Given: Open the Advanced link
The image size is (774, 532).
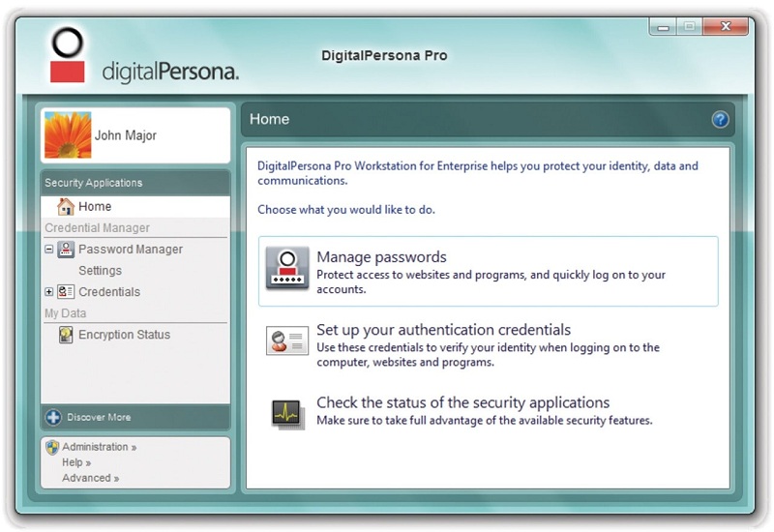Looking at the screenshot, I should click(x=89, y=478).
